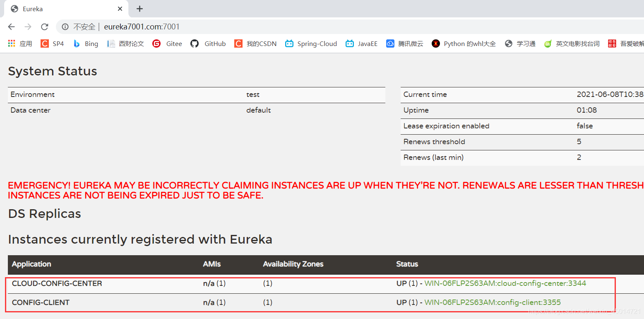This screenshot has width=644, height=319.
Task: Open the Bing bookmark
Action: pos(85,43)
